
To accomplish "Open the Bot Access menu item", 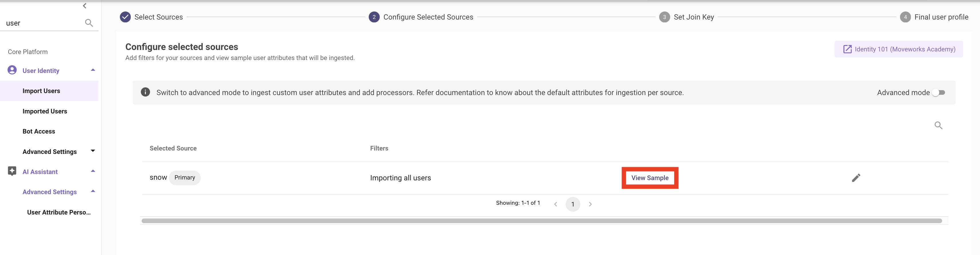I will click(x=39, y=132).
